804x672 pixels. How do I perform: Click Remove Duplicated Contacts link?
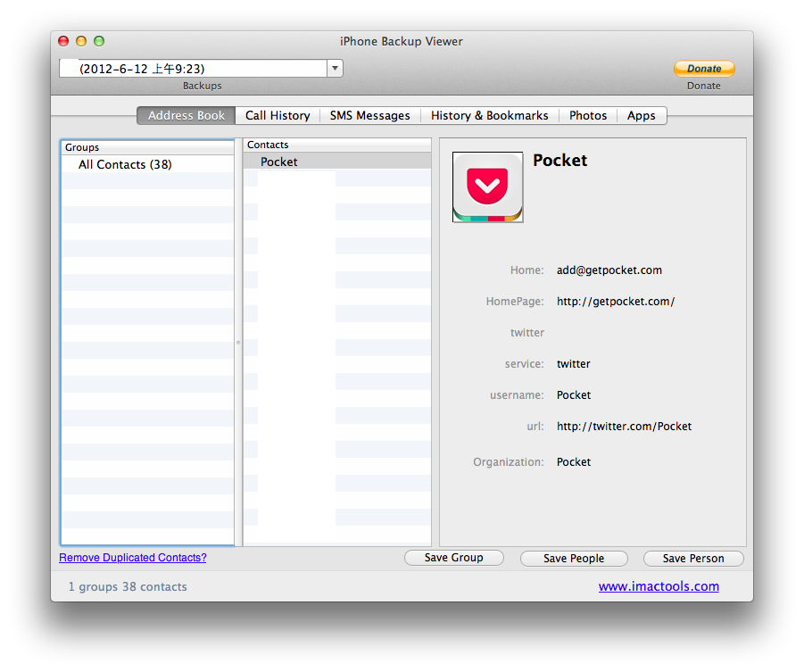click(133, 558)
